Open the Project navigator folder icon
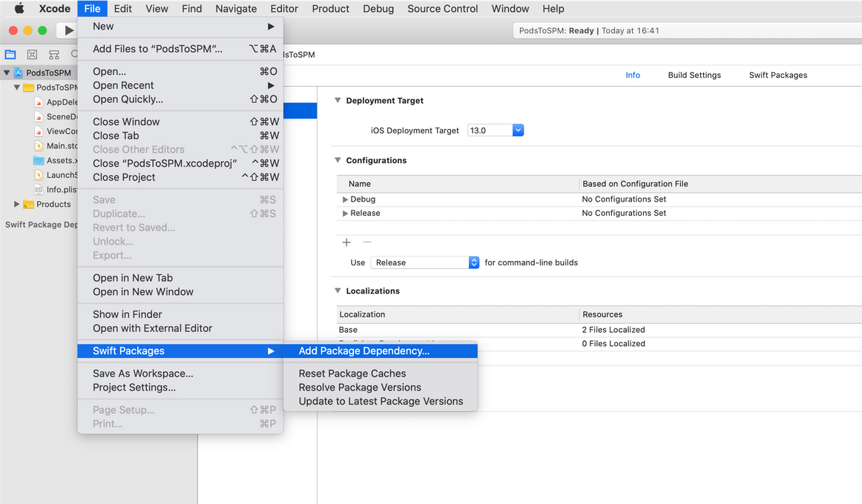Screen dimensions: 862x504 point(10,54)
